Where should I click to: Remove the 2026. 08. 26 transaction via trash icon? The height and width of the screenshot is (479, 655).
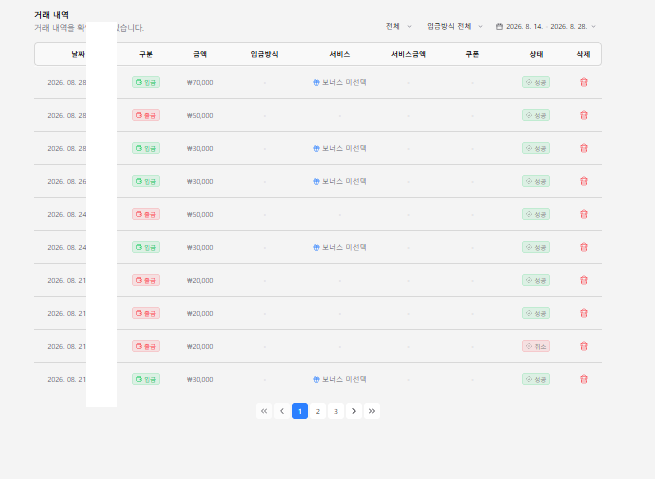tap(584, 181)
